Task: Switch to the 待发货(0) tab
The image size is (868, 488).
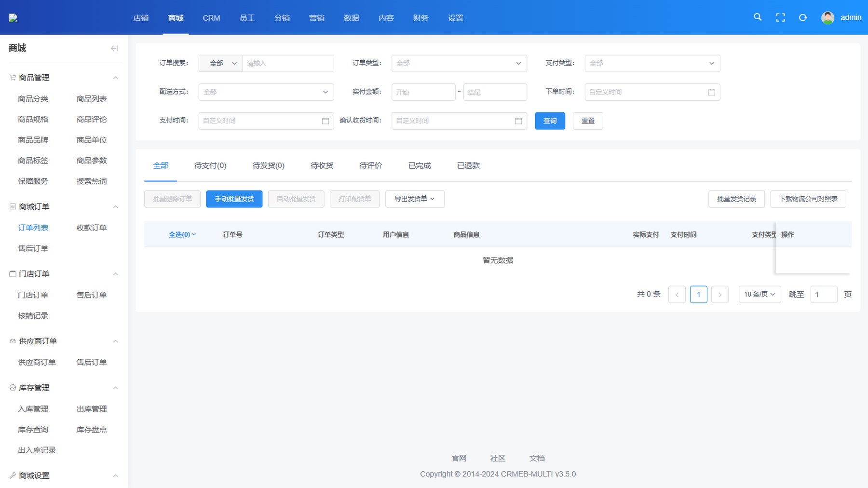Action: coord(269,165)
